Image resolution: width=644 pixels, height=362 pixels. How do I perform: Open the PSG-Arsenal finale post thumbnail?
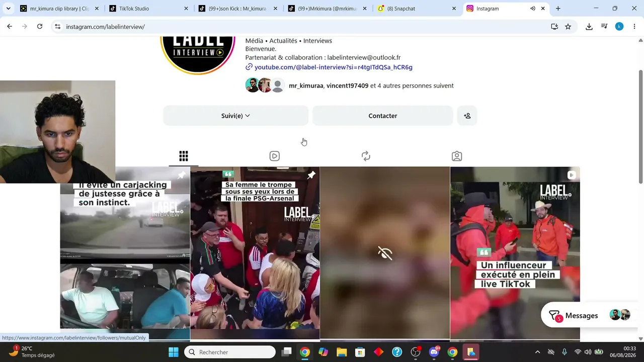255,253
